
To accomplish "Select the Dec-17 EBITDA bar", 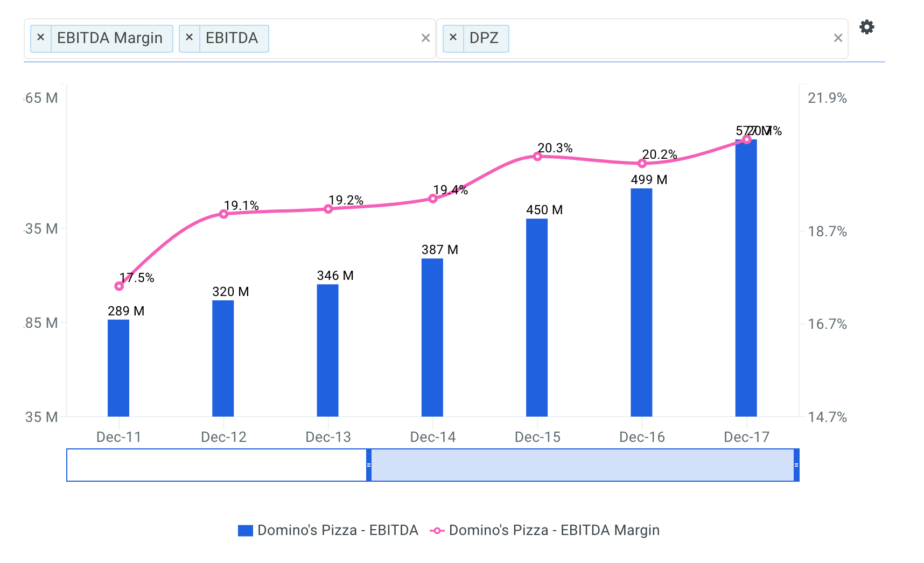I will tap(746, 278).
